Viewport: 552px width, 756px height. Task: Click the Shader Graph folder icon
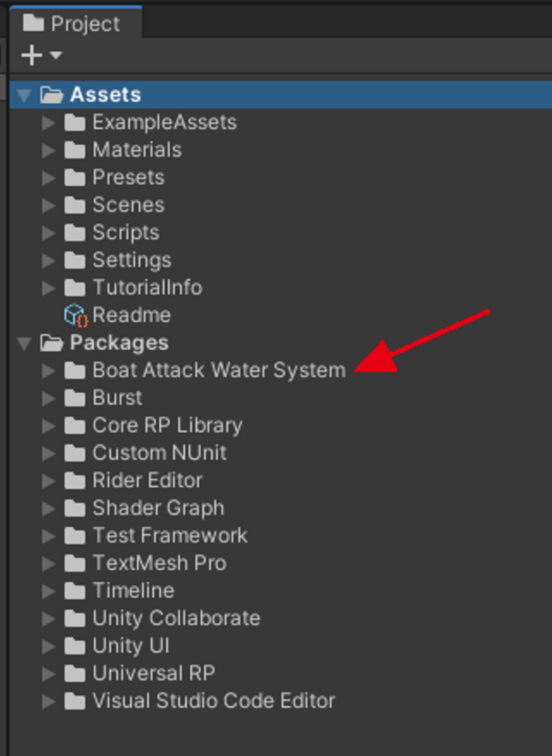tap(75, 508)
